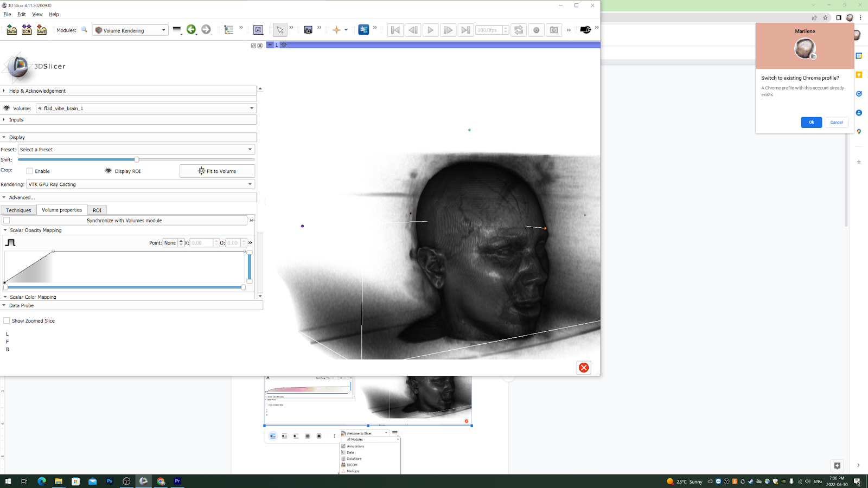868x488 pixels.
Task: Click the module search magnifier icon
Action: [84, 30]
